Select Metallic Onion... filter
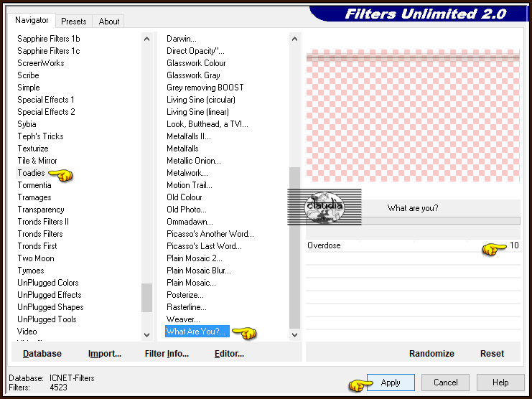The width and height of the screenshot is (532, 399). [x=193, y=161]
